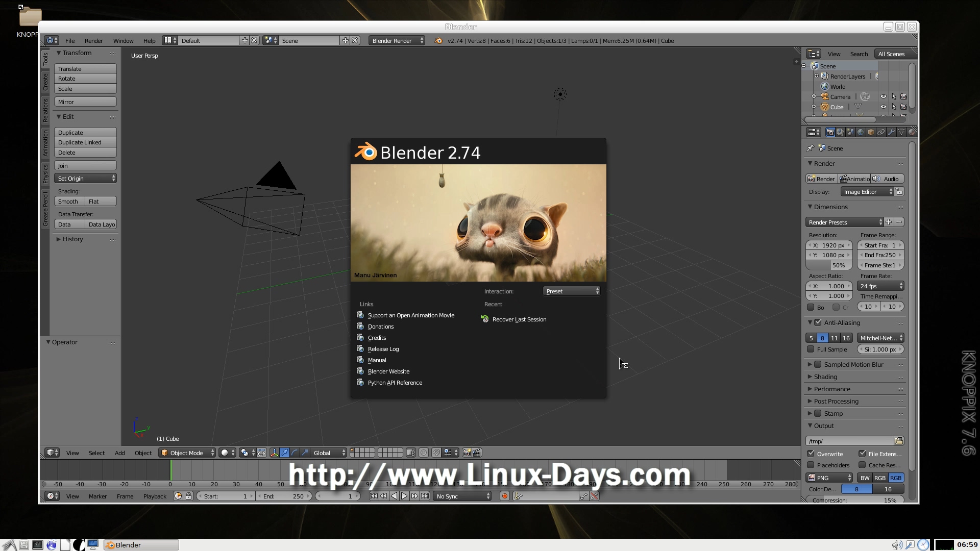The image size is (980, 551).
Task: Open the Window menu
Action: click(123, 40)
